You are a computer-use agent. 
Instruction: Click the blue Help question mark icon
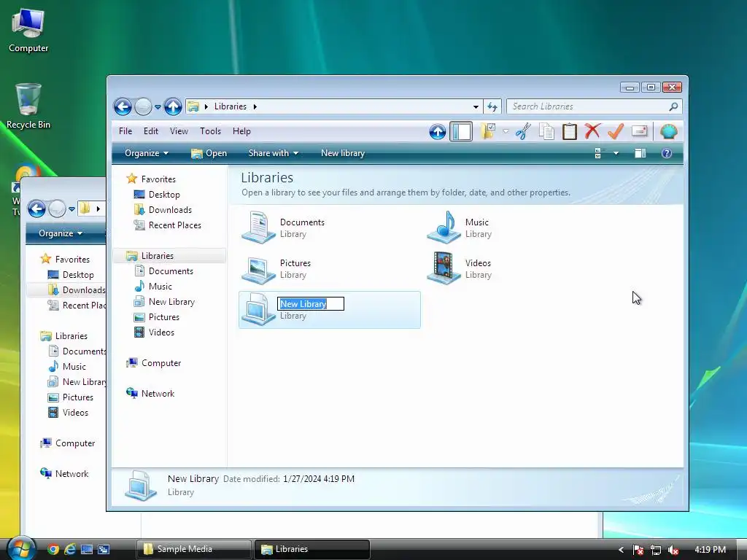(667, 153)
